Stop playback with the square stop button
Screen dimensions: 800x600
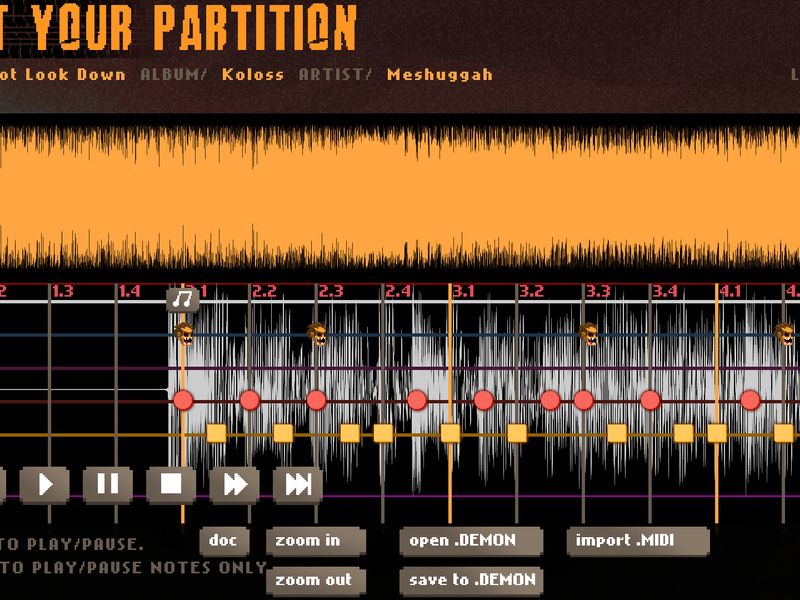point(171,484)
